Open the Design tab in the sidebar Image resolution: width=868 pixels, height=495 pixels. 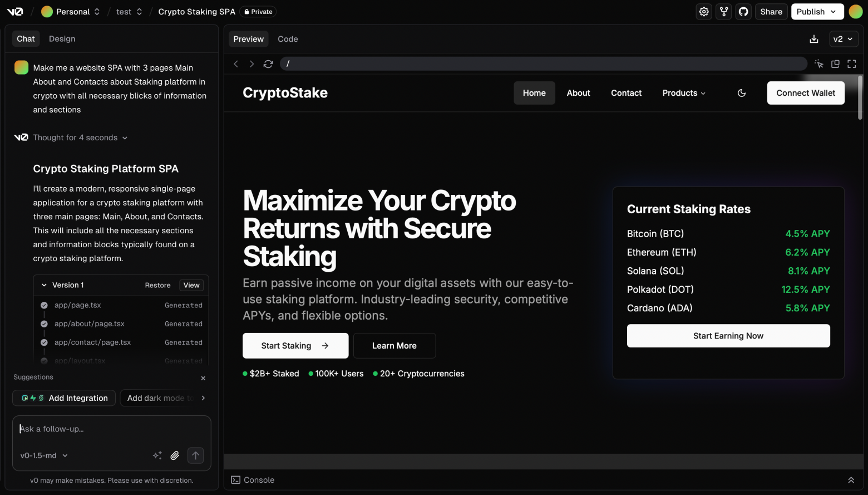pyautogui.click(x=62, y=38)
